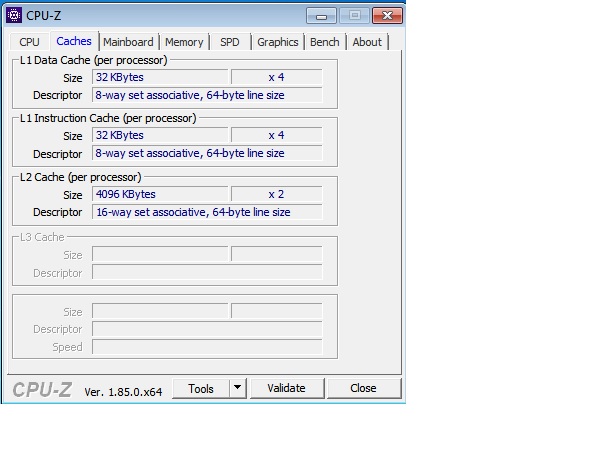The width and height of the screenshot is (614, 460).
Task: Open the Mainboard tab
Action: (x=128, y=42)
